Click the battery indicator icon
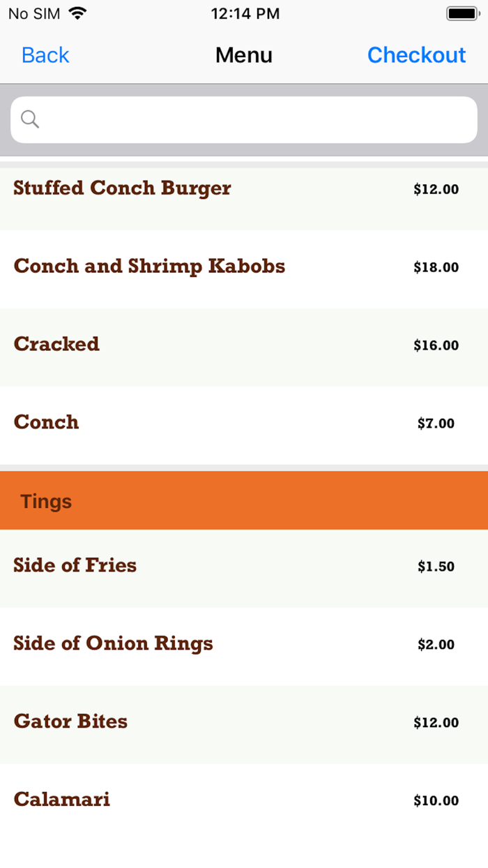The height and width of the screenshot is (868, 488). point(462,13)
